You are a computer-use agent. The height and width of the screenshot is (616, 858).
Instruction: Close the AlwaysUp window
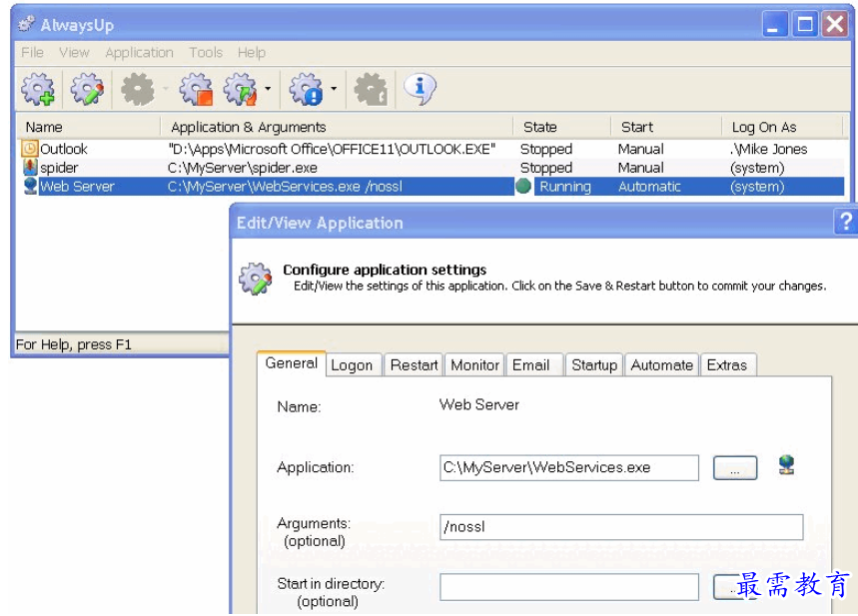pos(834,24)
